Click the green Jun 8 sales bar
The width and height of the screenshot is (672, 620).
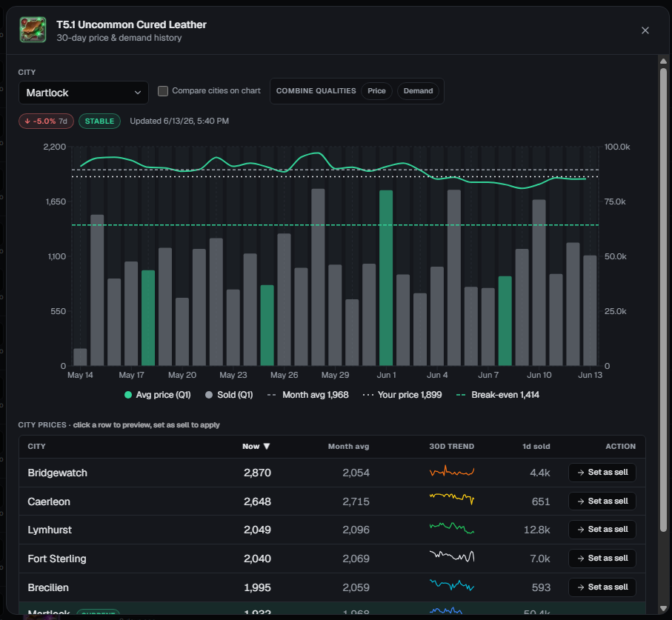point(505,321)
